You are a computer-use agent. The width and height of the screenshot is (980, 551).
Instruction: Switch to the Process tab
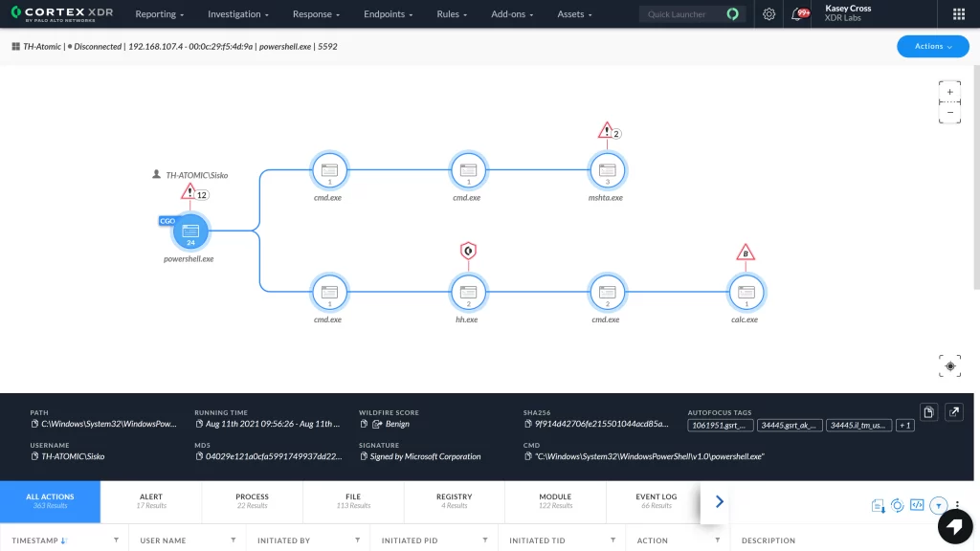[x=252, y=500]
